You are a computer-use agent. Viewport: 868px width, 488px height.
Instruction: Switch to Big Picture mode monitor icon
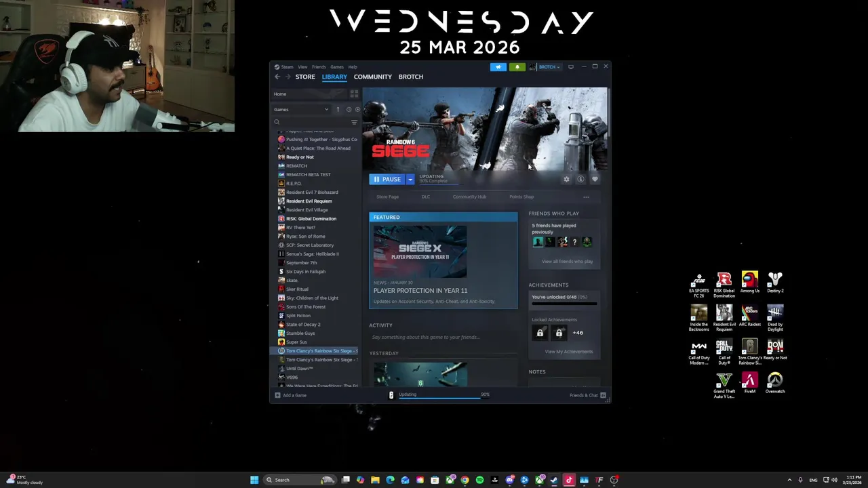[571, 67]
